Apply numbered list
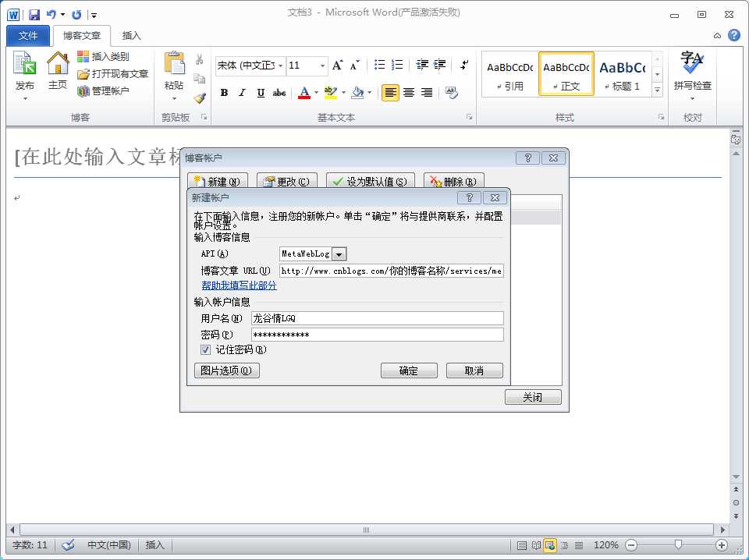This screenshot has height=560, width=749. click(x=397, y=65)
